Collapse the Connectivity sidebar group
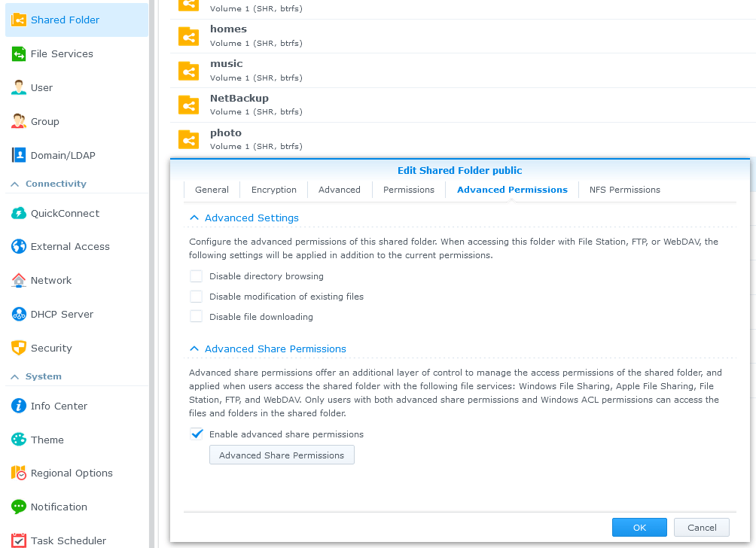The image size is (756, 548). coord(14,184)
